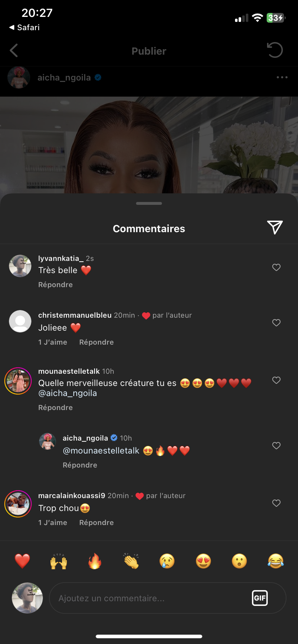
Task: Open mounaestelletalk's username profile link
Action: [69, 371]
